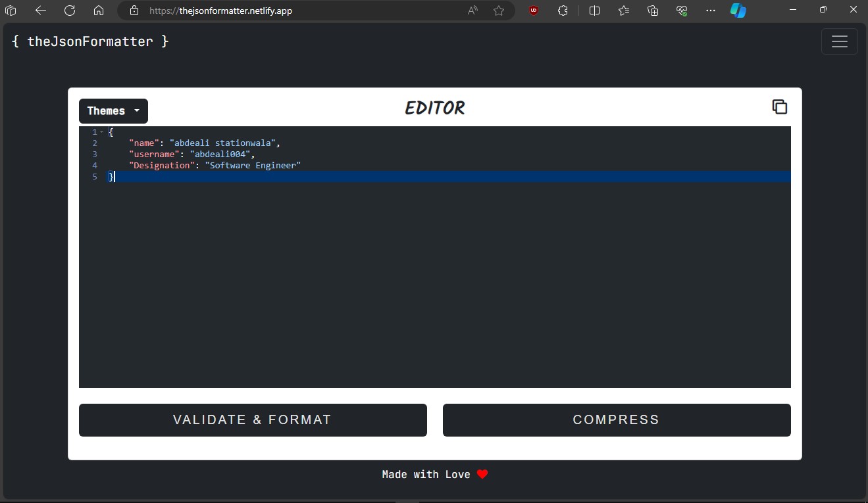Click the uBlock Origin extension icon
Screen dimensions: 868x503
(x=533, y=11)
